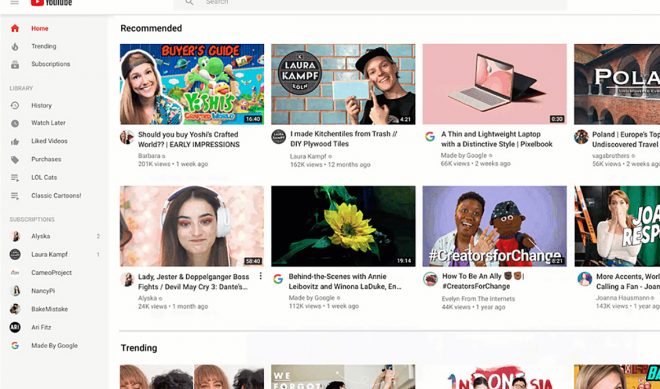Open title 'How To Be An Ally'
Screen dimensions: 660x389
pyautogui.click(x=482, y=281)
